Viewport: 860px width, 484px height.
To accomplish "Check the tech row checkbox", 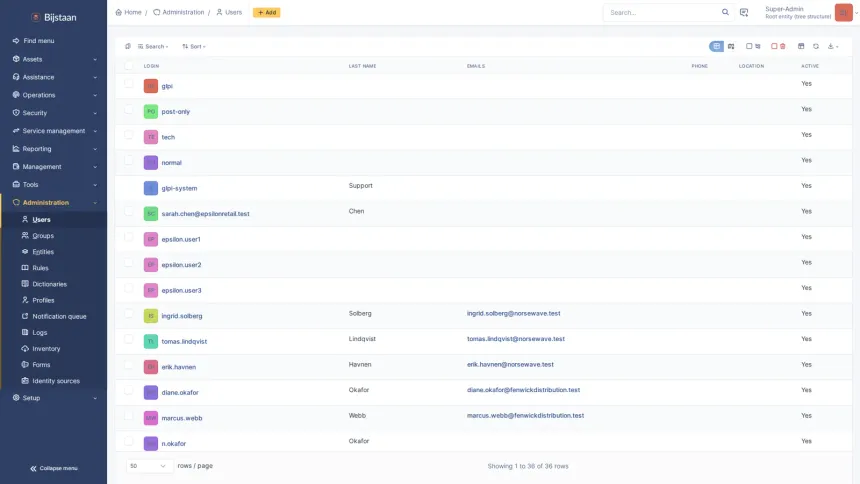I will [128, 135].
